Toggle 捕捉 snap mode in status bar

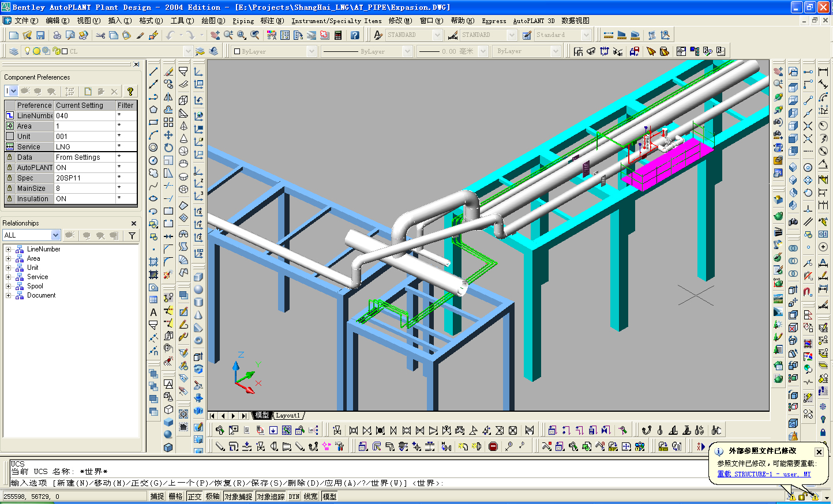pos(157,497)
